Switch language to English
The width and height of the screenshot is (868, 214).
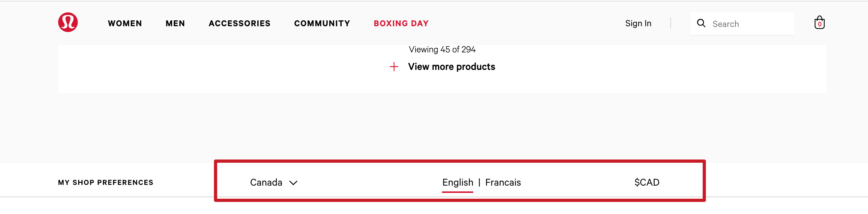point(458,182)
